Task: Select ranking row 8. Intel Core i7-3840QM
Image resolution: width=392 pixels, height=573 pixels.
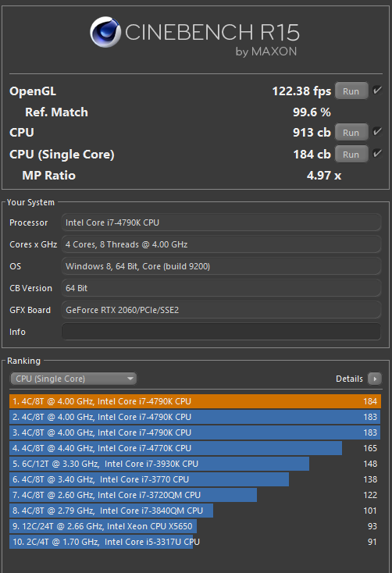Action: (195, 511)
